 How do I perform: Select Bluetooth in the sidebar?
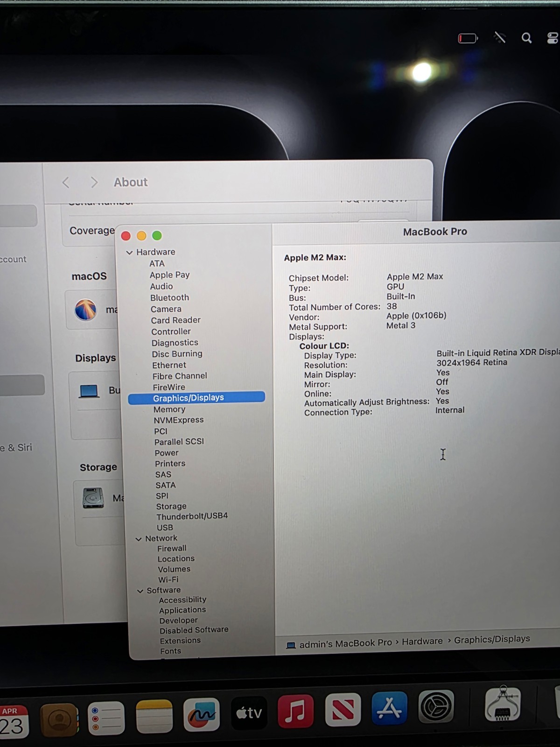point(169,297)
